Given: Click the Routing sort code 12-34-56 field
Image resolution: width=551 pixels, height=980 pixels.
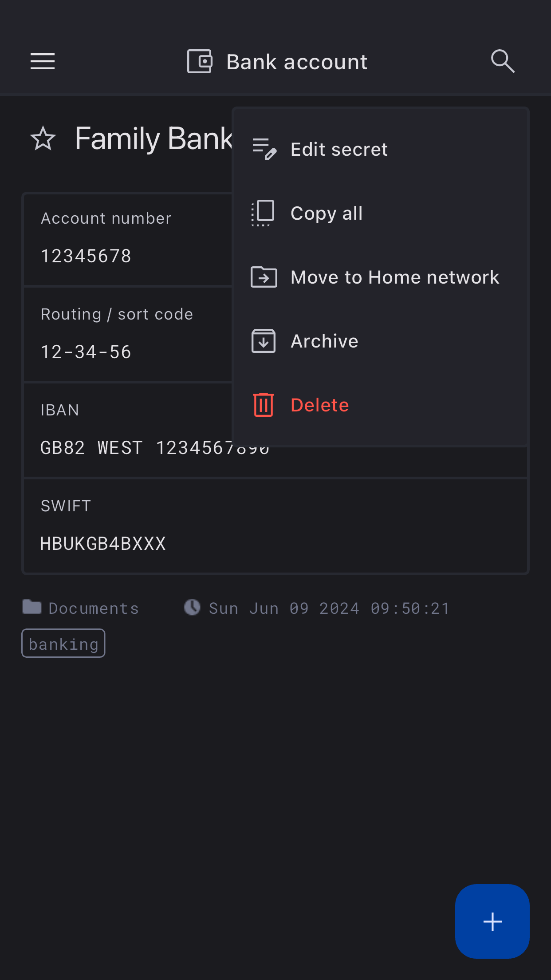Looking at the screenshot, I should pos(87,352).
